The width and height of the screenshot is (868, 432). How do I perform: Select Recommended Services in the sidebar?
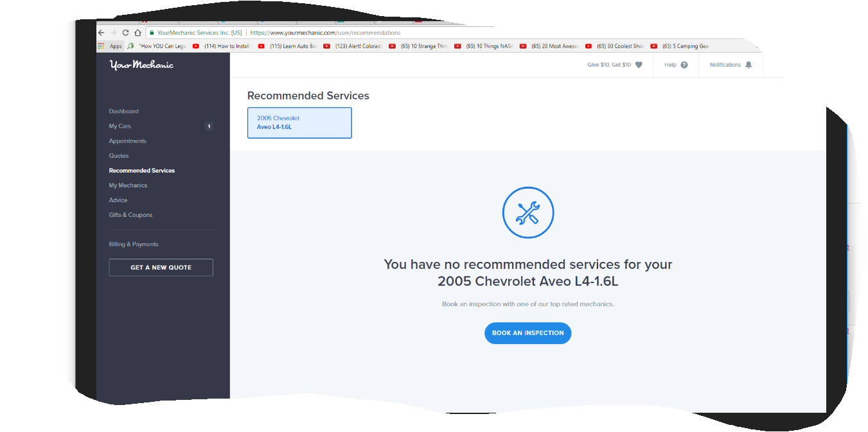tap(142, 171)
